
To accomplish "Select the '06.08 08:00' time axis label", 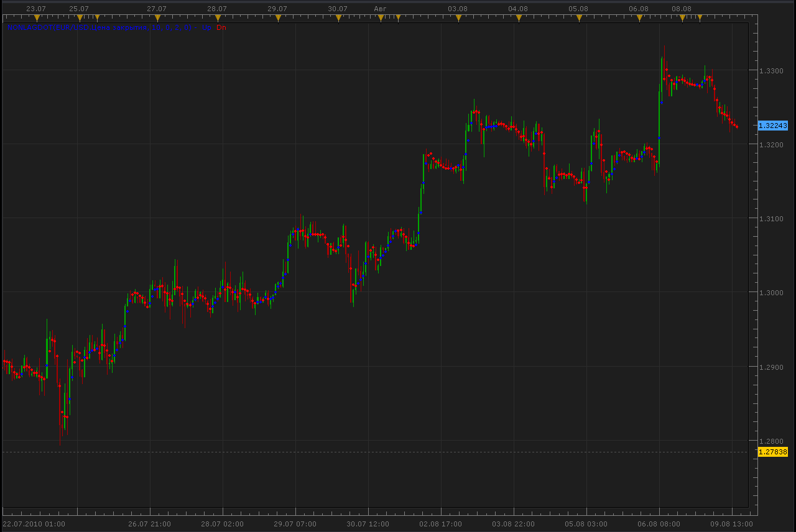I will (659, 524).
